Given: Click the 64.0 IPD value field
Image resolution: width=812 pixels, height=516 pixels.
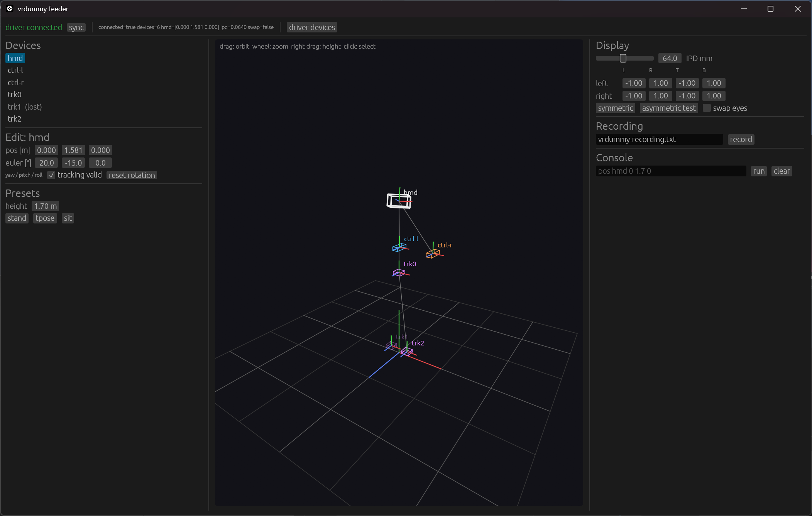Looking at the screenshot, I should pos(670,58).
